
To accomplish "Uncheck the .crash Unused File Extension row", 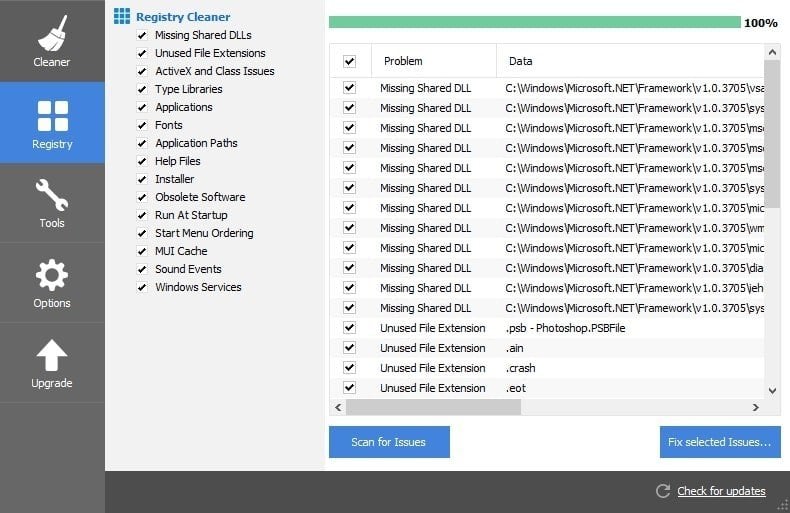I will coord(349,368).
